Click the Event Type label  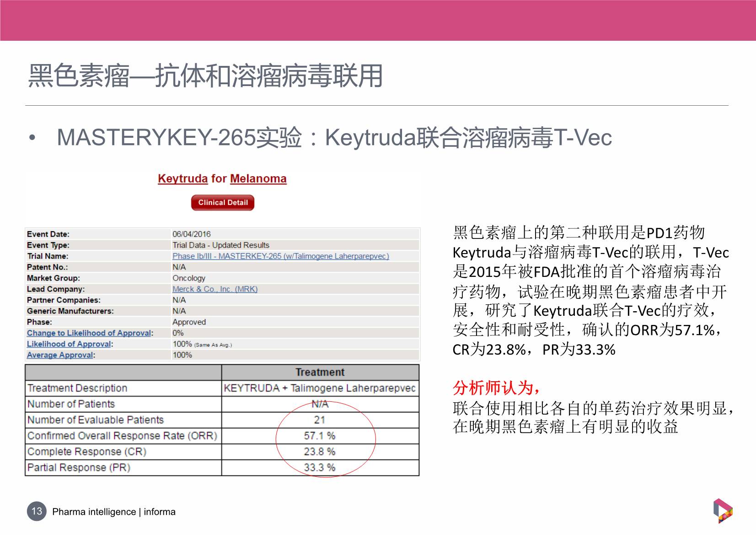tap(48, 245)
